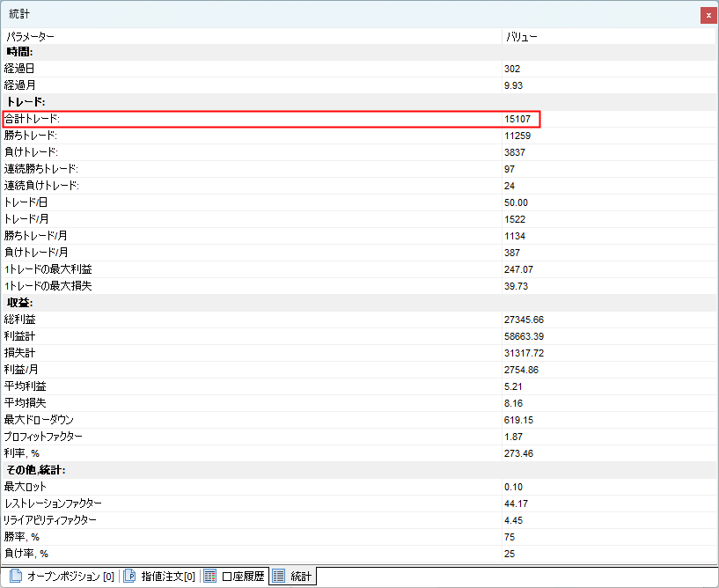The width and height of the screenshot is (719, 588).
Task: Select the 勝ちトレード/月 row label
Action: [36, 236]
